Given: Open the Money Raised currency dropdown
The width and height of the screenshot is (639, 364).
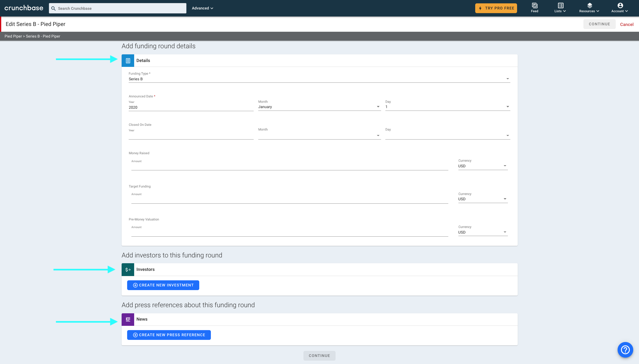Looking at the screenshot, I should click(483, 166).
